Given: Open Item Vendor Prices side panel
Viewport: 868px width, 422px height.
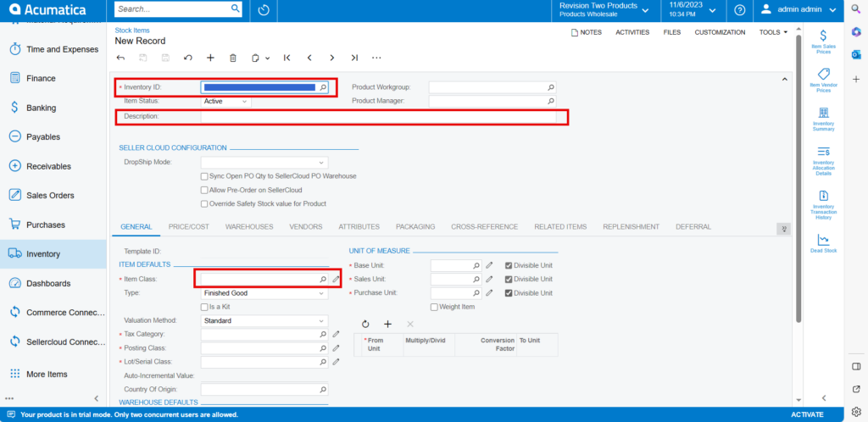Looking at the screenshot, I should tap(824, 81).
